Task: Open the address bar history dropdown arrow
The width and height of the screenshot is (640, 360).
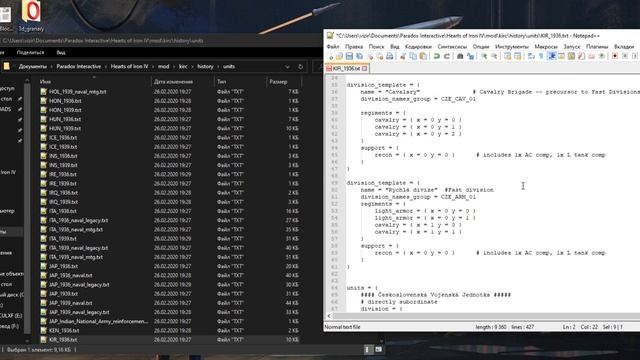Action: (x=287, y=67)
